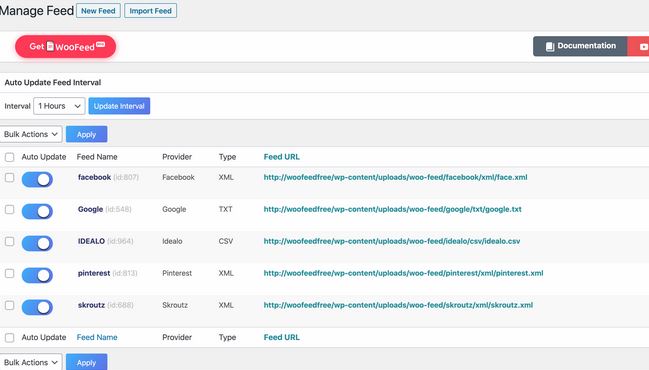Open the bottom Bulk Actions dropdown

(31, 362)
